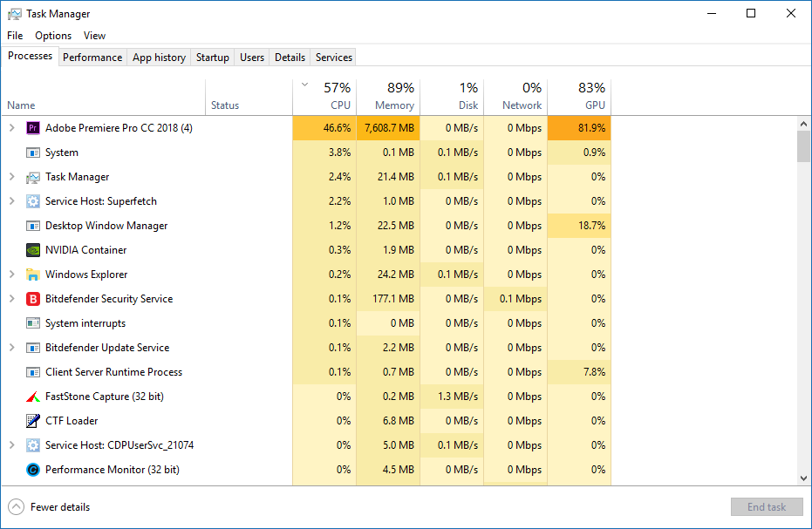Switch to the Details tab
The image size is (812, 529).
(x=290, y=57)
